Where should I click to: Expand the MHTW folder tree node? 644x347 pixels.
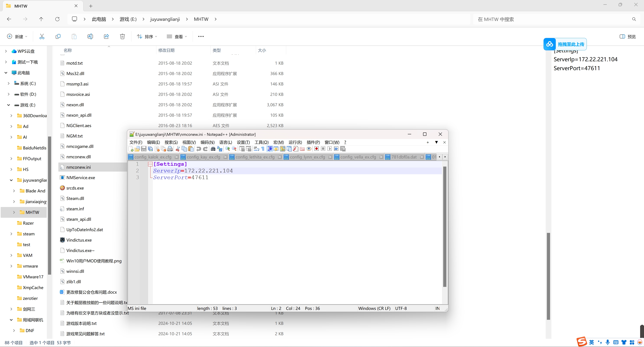click(14, 212)
